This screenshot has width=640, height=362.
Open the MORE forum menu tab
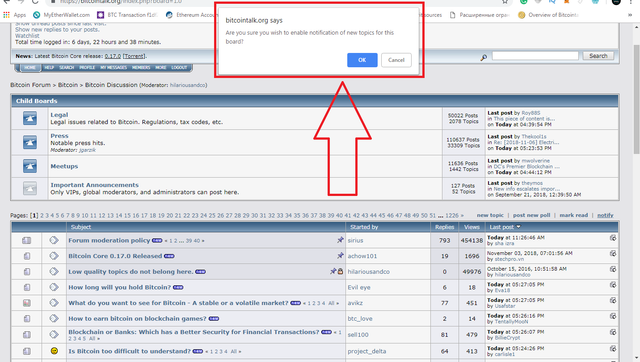click(x=161, y=67)
